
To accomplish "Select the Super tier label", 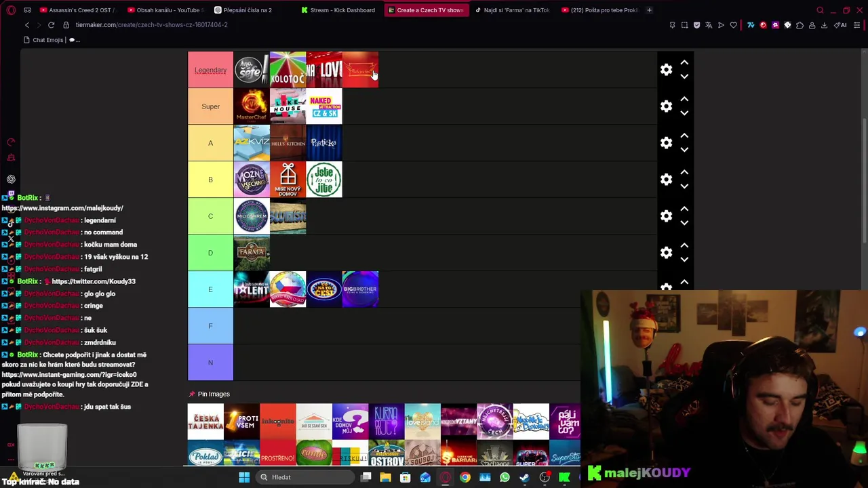I will tap(210, 106).
